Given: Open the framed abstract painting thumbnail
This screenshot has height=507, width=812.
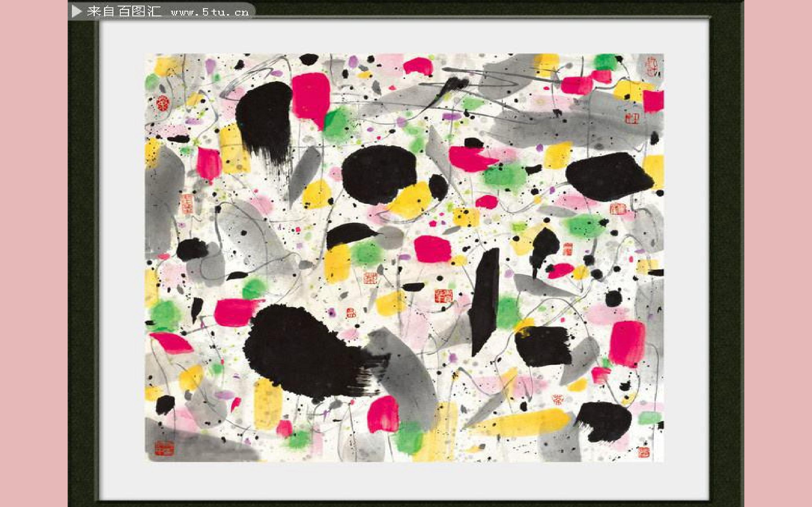Looking at the screenshot, I should pyautogui.click(x=404, y=257).
